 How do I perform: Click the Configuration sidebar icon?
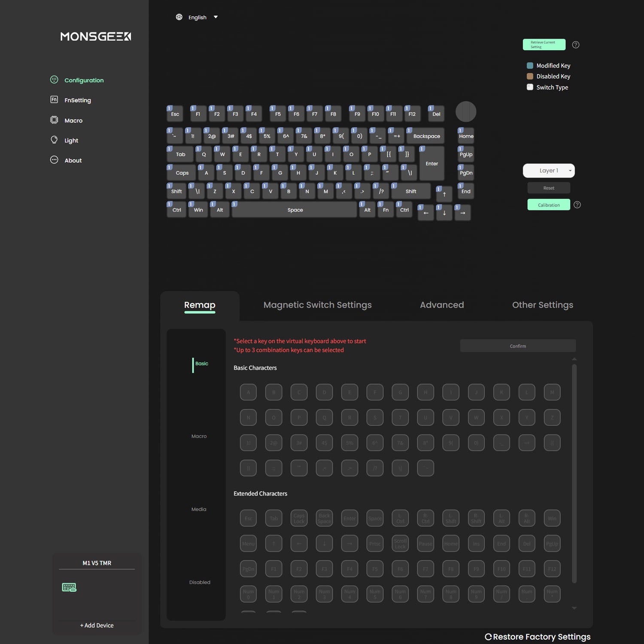[x=54, y=80]
